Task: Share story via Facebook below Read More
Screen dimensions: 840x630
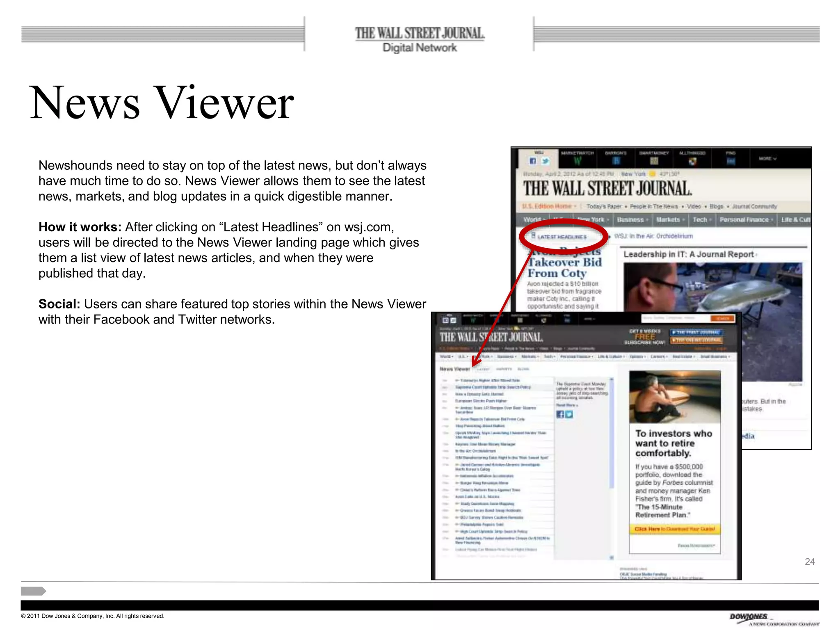Action: click(560, 414)
